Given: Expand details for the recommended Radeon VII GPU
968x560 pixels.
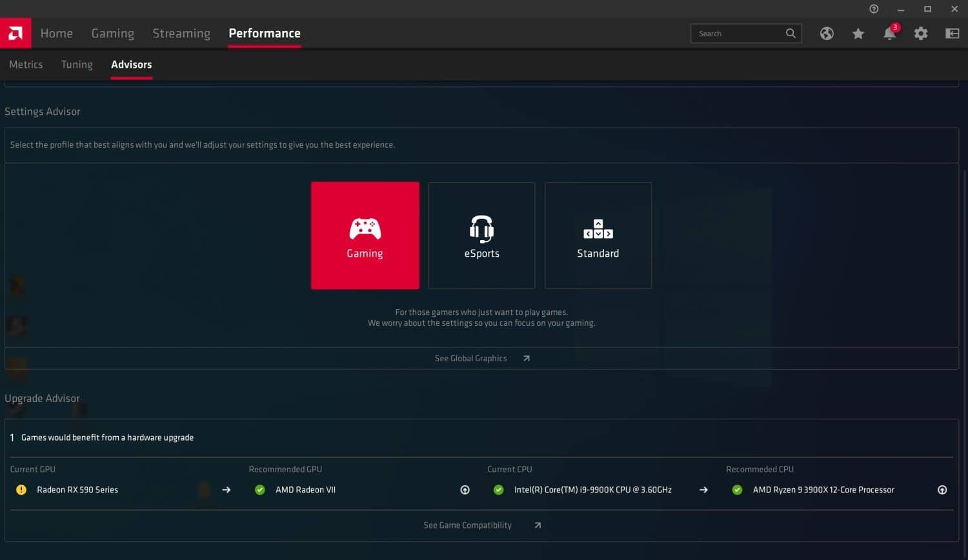Looking at the screenshot, I should (465, 490).
